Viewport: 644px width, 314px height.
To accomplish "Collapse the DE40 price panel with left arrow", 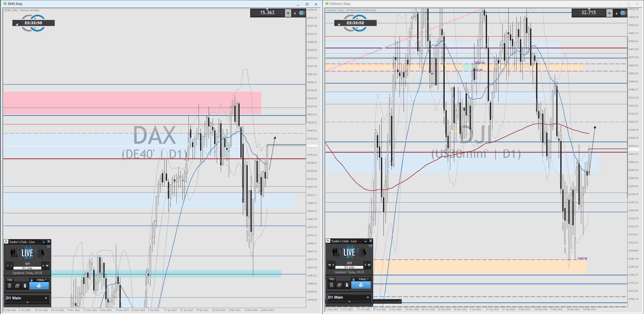I will coord(295,13).
